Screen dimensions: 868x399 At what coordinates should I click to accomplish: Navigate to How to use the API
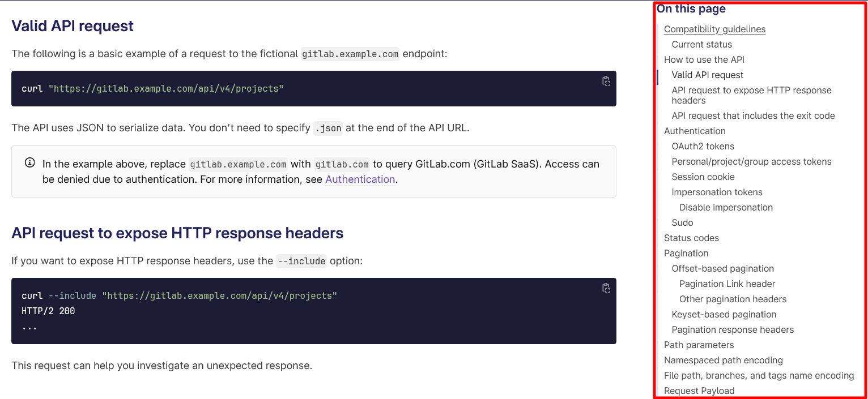tap(704, 59)
